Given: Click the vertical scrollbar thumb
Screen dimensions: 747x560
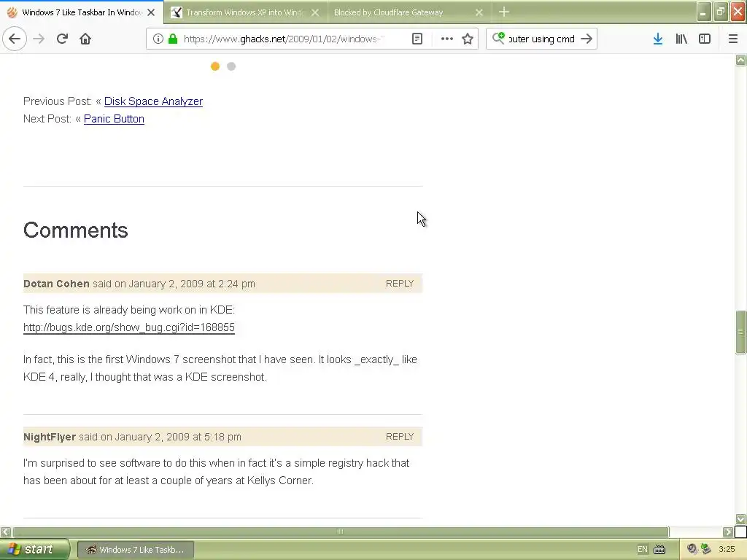Looking at the screenshot, I should (741, 332).
